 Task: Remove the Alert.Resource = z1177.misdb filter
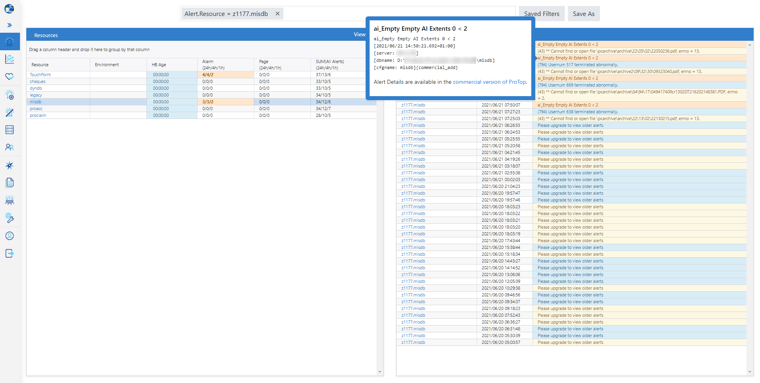[x=278, y=14]
